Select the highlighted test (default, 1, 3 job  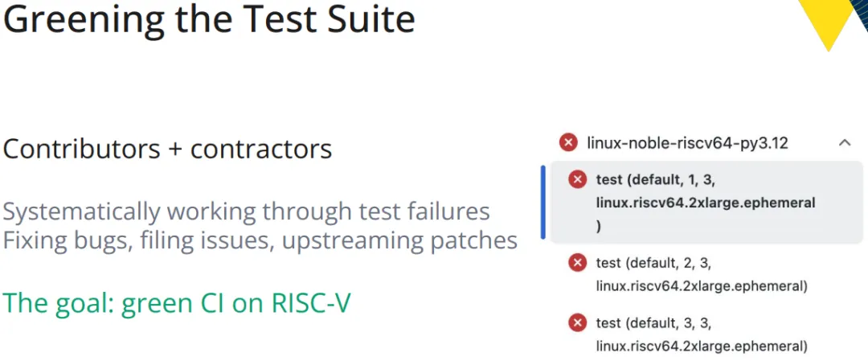(706, 202)
